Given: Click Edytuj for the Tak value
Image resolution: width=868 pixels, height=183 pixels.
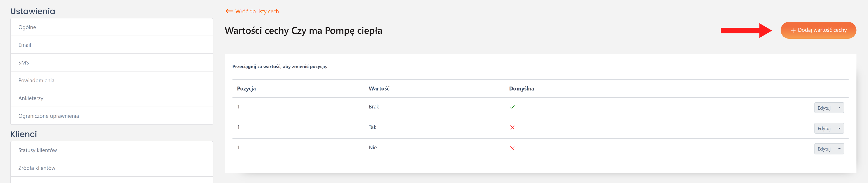Looking at the screenshot, I should (x=824, y=129).
